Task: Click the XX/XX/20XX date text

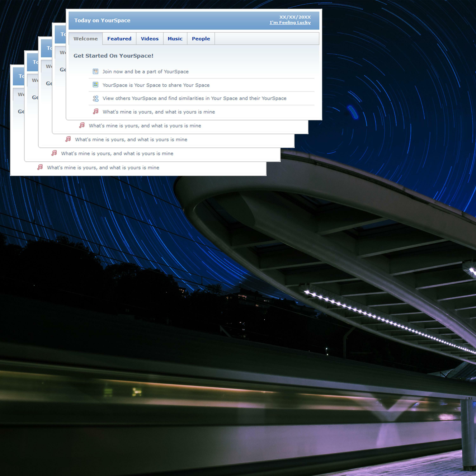Action: coord(295,17)
